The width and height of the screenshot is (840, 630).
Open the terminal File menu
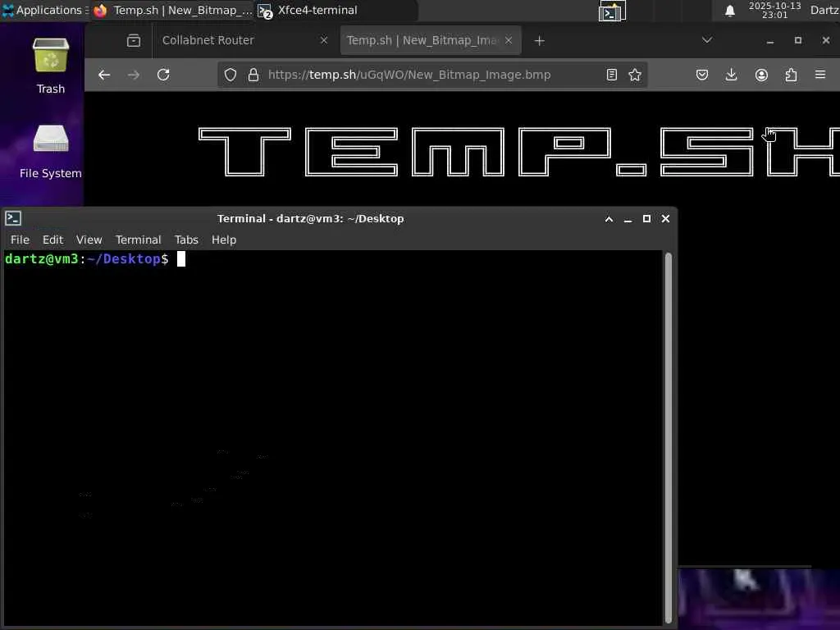click(x=20, y=240)
